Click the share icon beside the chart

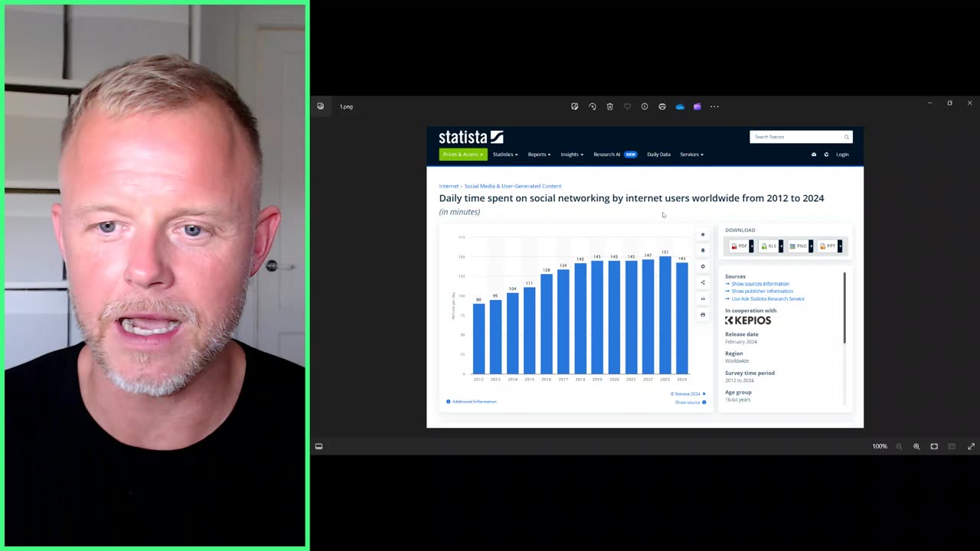click(703, 282)
